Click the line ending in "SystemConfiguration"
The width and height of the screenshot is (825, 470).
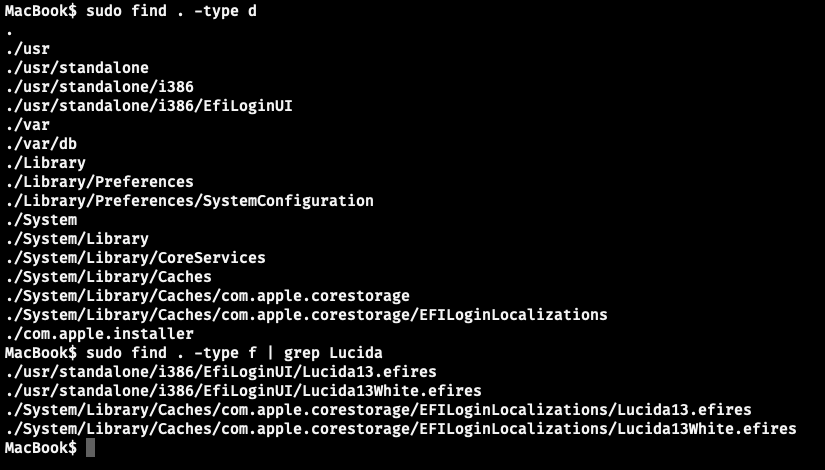click(x=189, y=201)
